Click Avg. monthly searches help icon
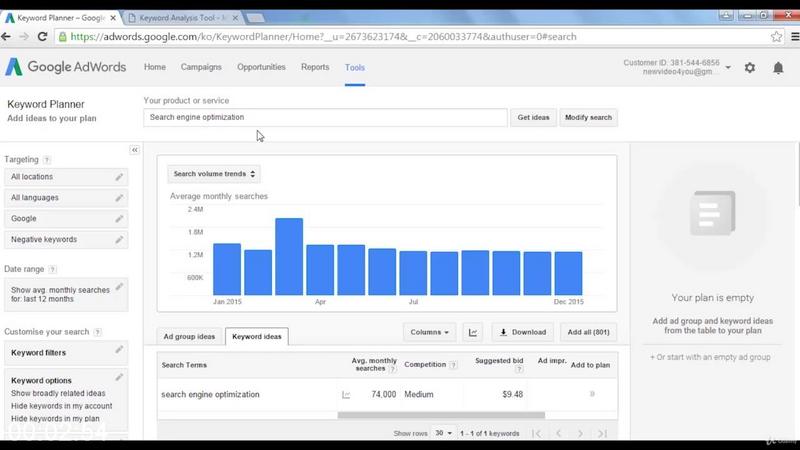This screenshot has width=800, height=450. (392, 369)
